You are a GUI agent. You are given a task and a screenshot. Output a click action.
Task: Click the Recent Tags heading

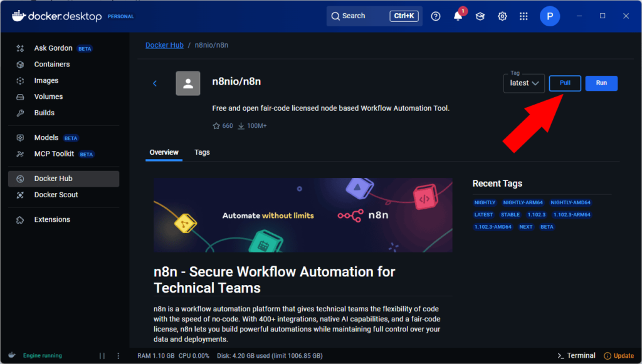click(x=497, y=184)
